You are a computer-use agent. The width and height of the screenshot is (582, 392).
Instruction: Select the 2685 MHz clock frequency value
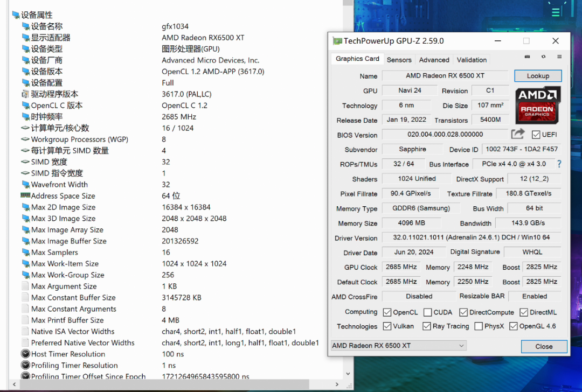[179, 117]
